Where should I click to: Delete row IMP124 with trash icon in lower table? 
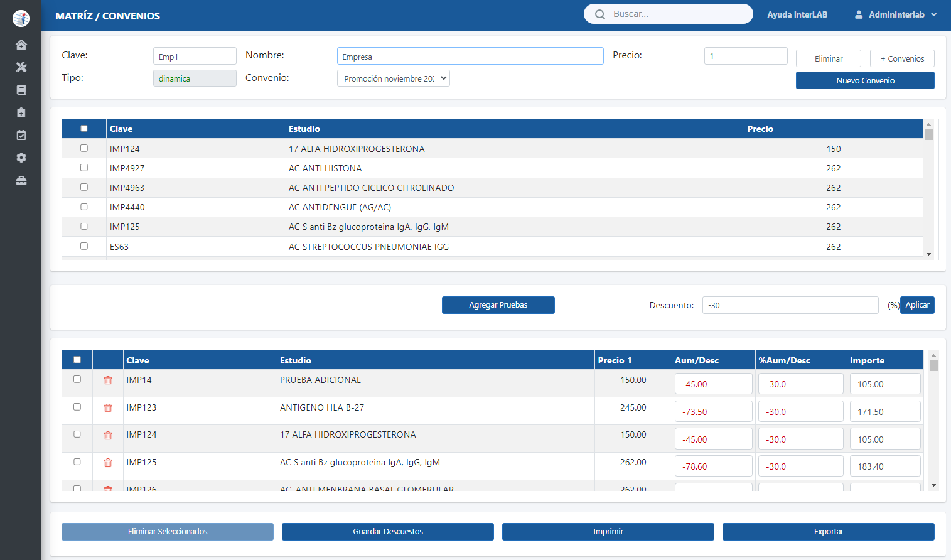point(108,435)
